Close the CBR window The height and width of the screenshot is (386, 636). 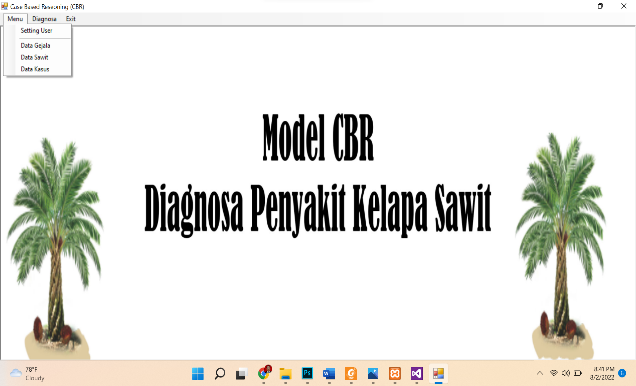click(x=623, y=6)
